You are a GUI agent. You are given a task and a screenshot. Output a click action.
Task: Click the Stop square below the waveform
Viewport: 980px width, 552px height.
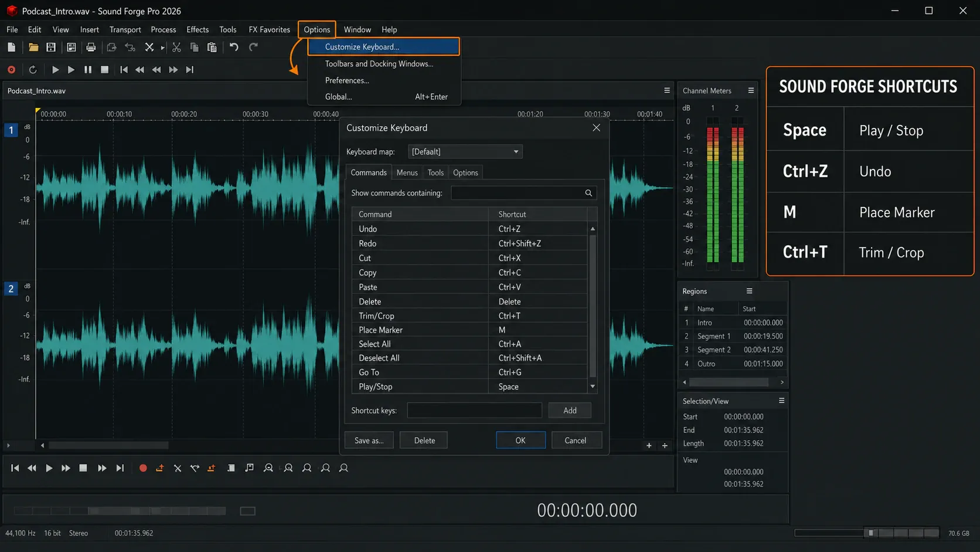click(83, 468)
